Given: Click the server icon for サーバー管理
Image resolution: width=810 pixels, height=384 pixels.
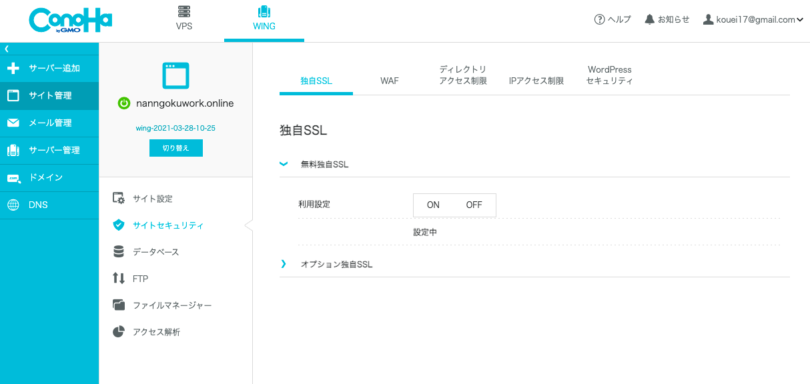Looking at the screenshot, I should pos(13,151).
